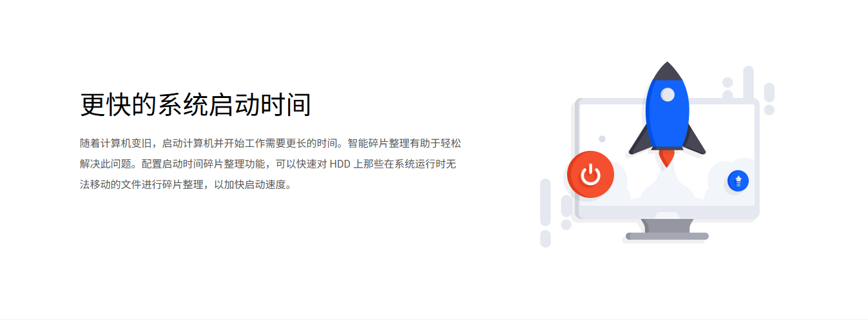
Task: Click the paragraph line starting with 法移动的文件
Action: pyautogui.click(x=186, y=185)
